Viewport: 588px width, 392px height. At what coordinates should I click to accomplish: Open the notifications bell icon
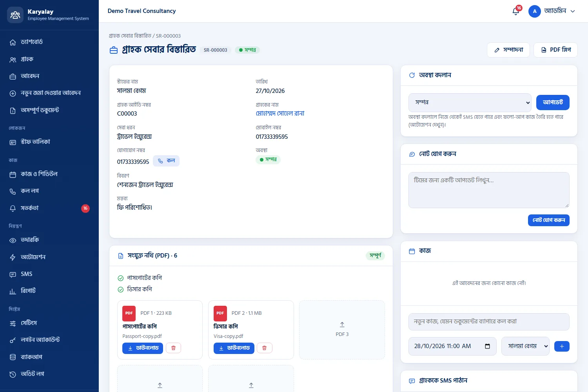point(516,11)
